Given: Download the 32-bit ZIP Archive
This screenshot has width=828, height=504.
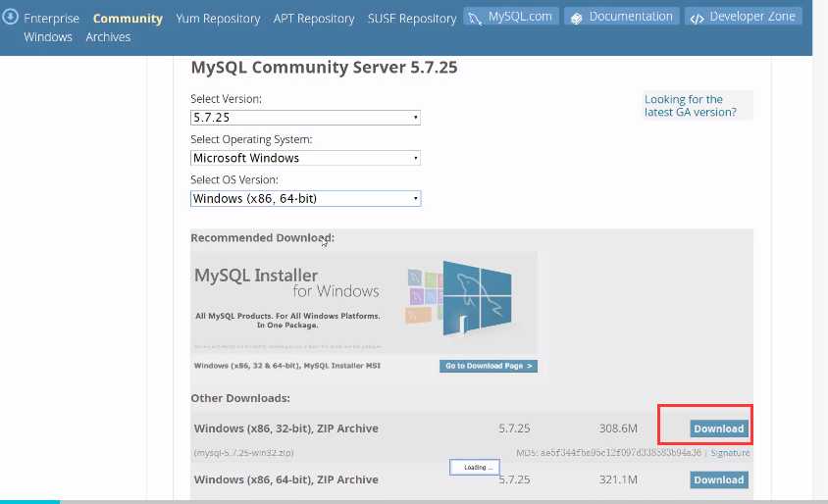Looking at the screenshot, I should [x=719, y=428].
